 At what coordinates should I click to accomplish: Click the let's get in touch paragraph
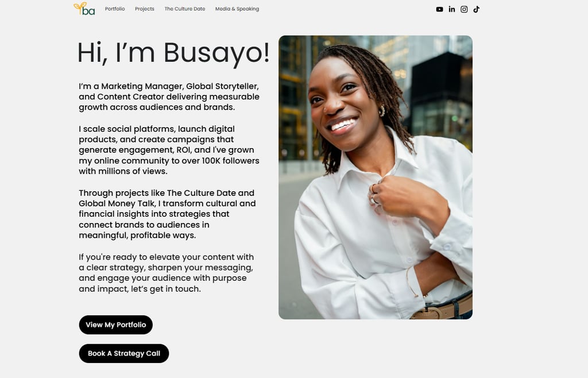pyautogui.click(x=166, y=273)
